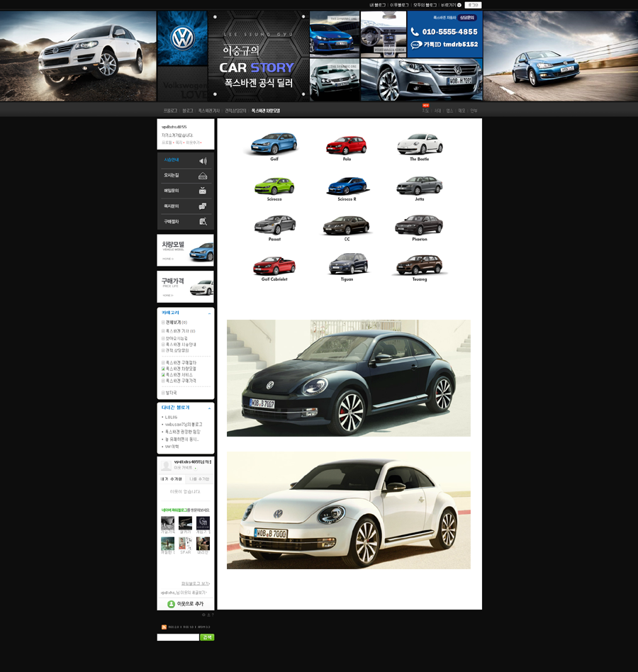638x672 pixels.
Task: Open the Golf model image
Action: pyautogui.click(x=274, y=144)
